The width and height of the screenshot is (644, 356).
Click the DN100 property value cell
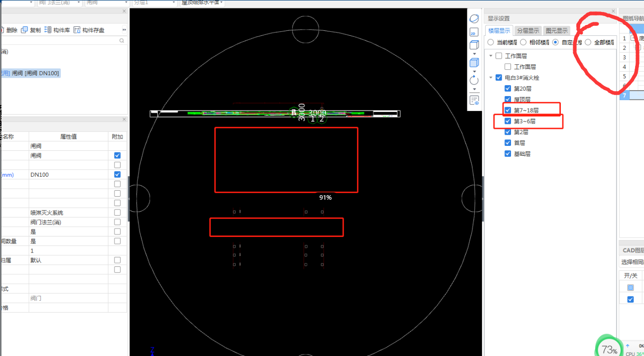[x=69, y=175]
